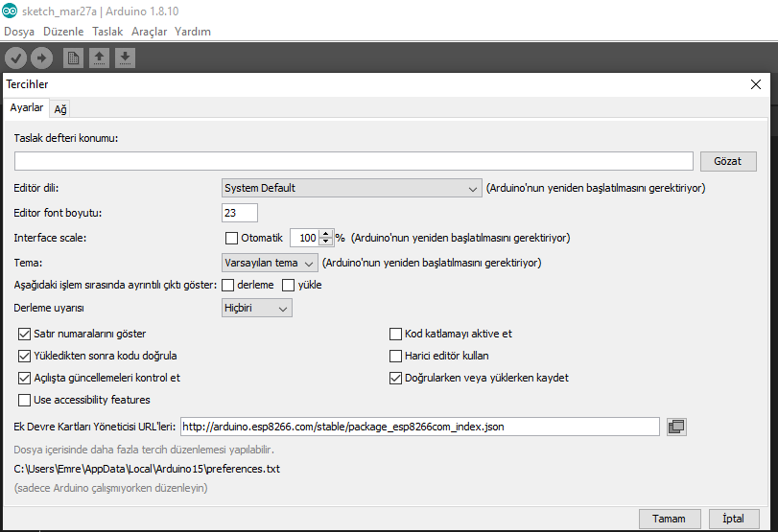The width and height of the screenshot is (778, 532).
Task: Increase interface scale with up arrow
Action: tap(326, 234)
